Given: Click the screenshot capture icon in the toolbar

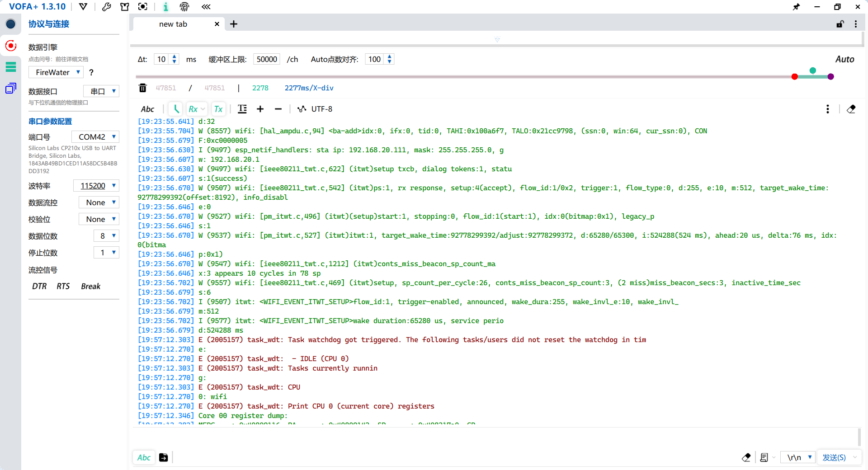Looking at the screenshot, I should coord(142,7).
